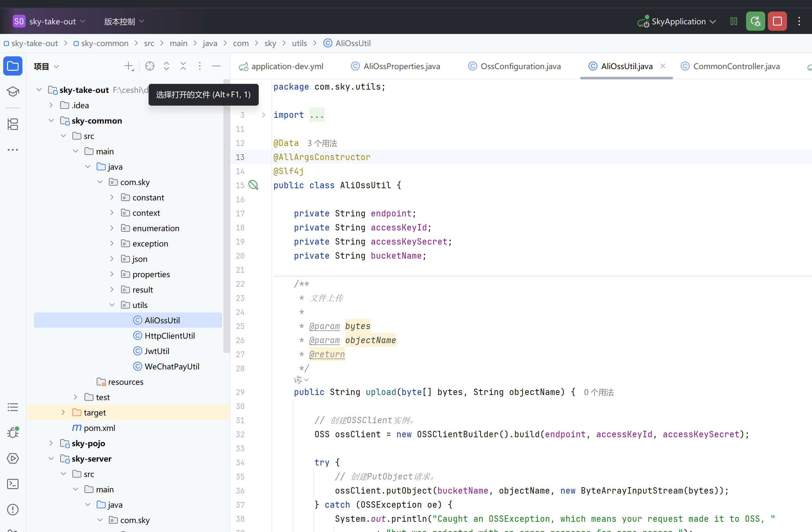Open the sky-take-out project dropdown
This screenshot has height=532, width=812.
tap(57, 21)
